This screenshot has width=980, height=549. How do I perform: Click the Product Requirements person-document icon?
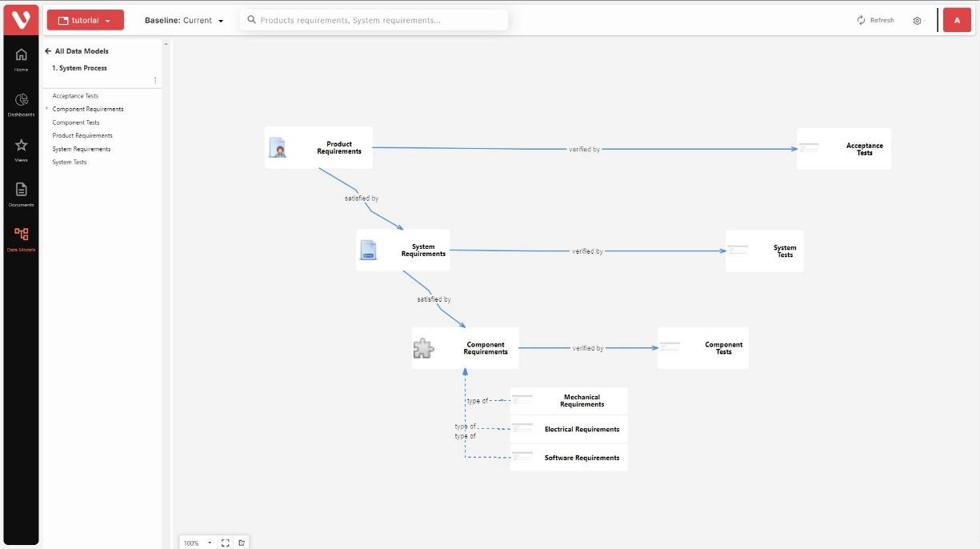278,147
